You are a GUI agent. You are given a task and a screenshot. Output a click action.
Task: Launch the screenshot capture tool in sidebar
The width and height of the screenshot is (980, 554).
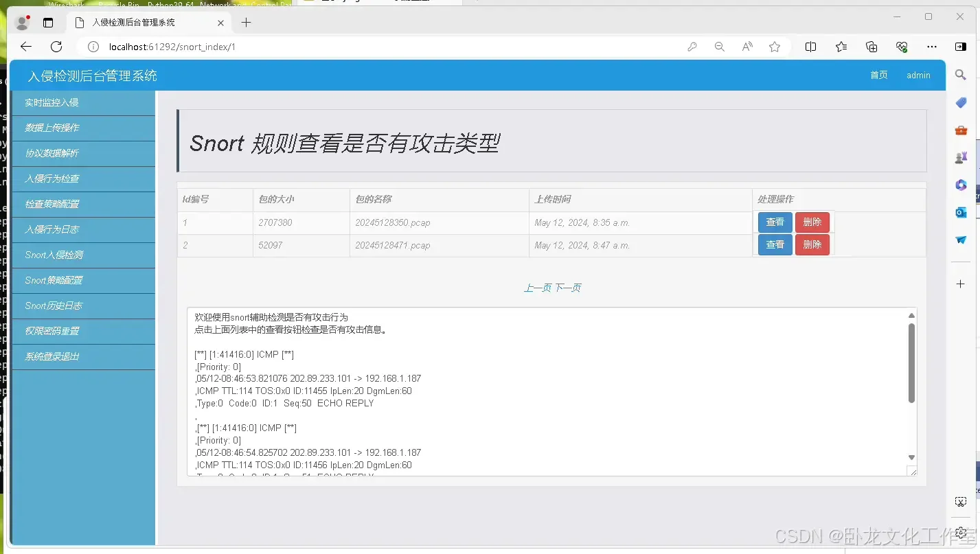click(x=960, y=501)
